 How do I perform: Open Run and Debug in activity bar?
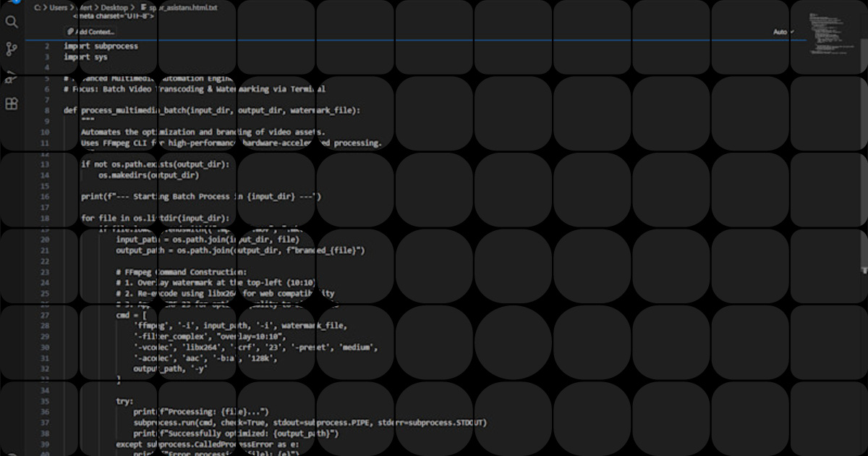tap(11, 78)
